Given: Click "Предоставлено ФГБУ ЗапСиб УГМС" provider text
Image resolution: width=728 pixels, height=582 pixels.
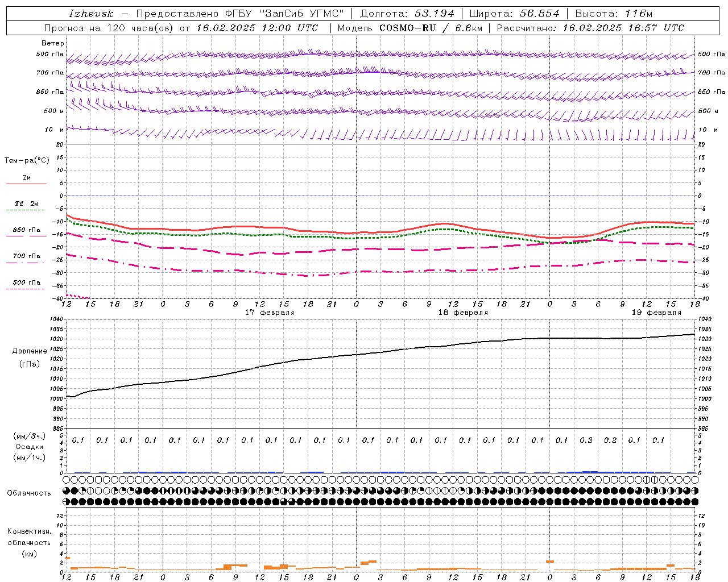Looking at the screenshot, I should 240,14.
